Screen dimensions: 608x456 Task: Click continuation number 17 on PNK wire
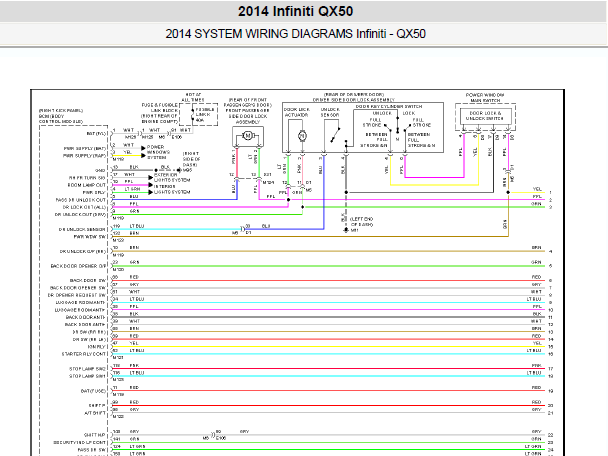tap(551, 369)
